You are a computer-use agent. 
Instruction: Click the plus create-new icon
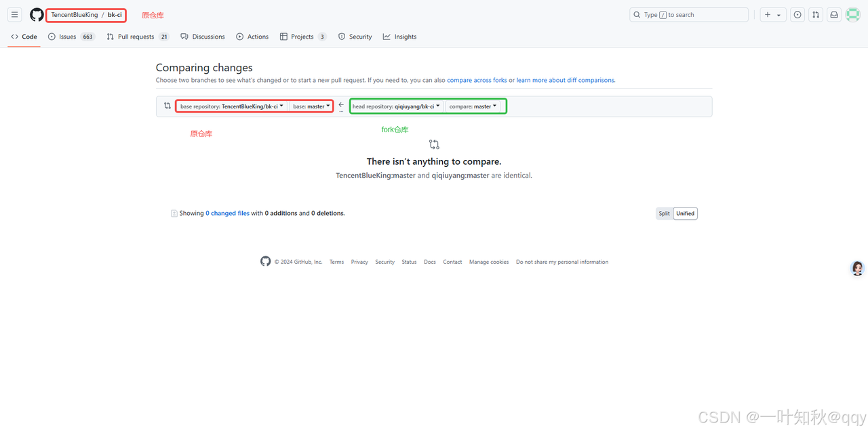click(768, 15)
